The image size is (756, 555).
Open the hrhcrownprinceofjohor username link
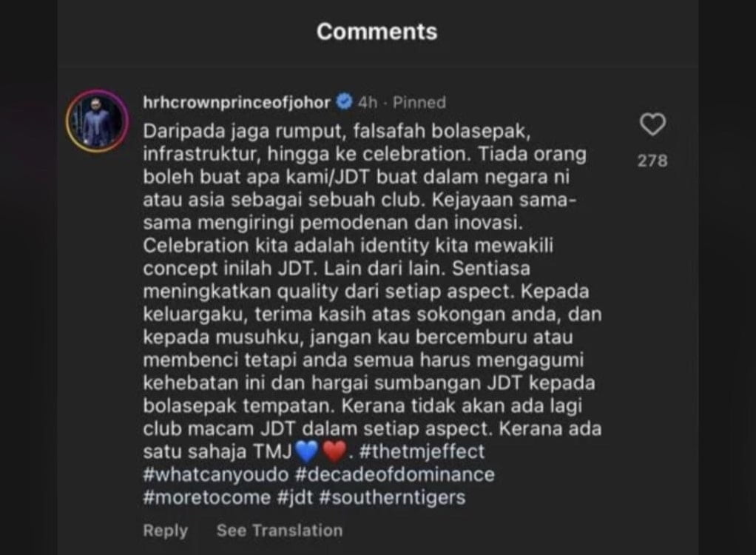click(237, 102)
